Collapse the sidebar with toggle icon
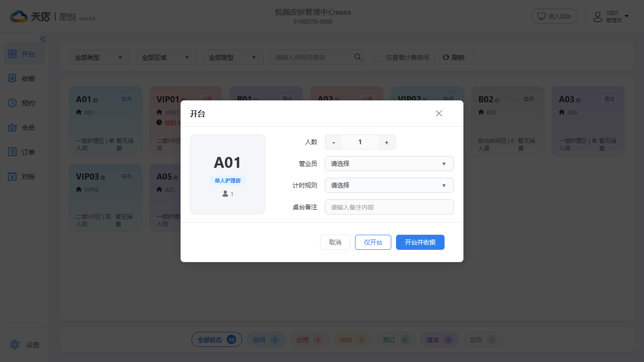This screenshot has height=362, width=644. pos(43,40)
